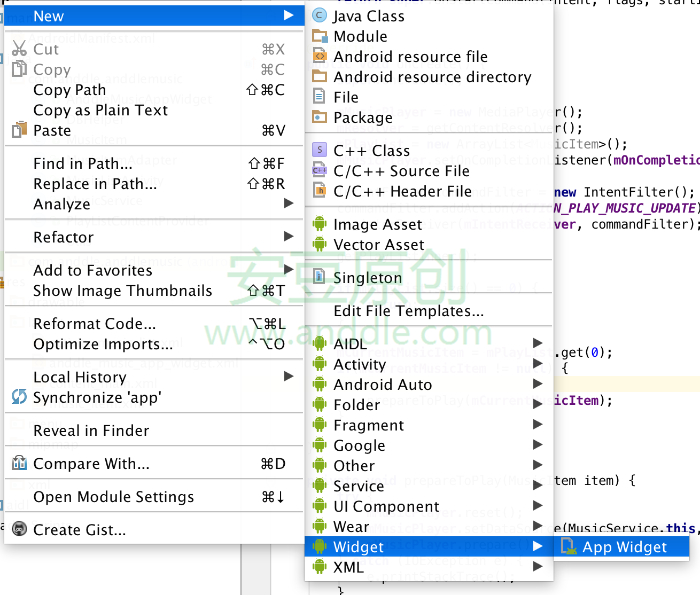Select Reformat Code

(154, 324)
